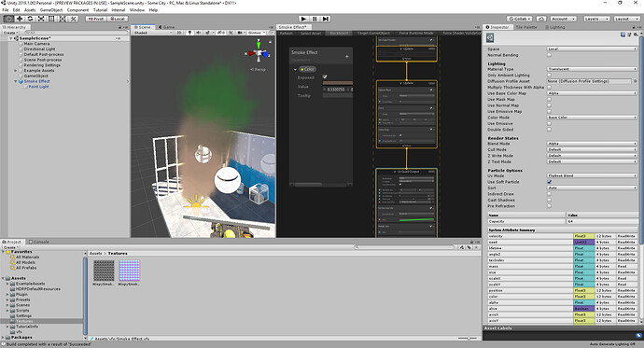This screenshot has height=348, width=644.
Task: Click the Project search by label icon
Action: 469,247
